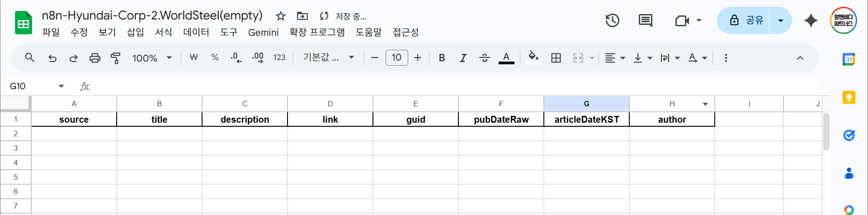Open the 파일 menu
This screenshot has width=868, height=215.
click(x=51, y=32)
